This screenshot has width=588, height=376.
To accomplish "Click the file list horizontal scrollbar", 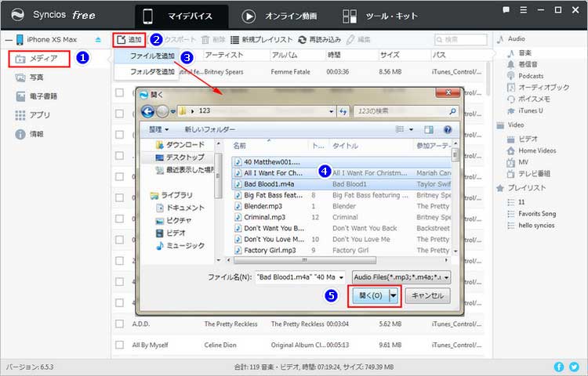I will click(304, 260).
